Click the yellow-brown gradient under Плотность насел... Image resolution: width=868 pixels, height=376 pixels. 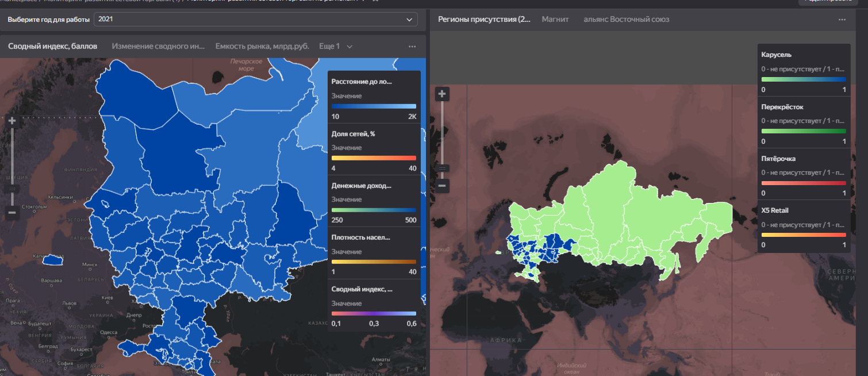point(374,262)
